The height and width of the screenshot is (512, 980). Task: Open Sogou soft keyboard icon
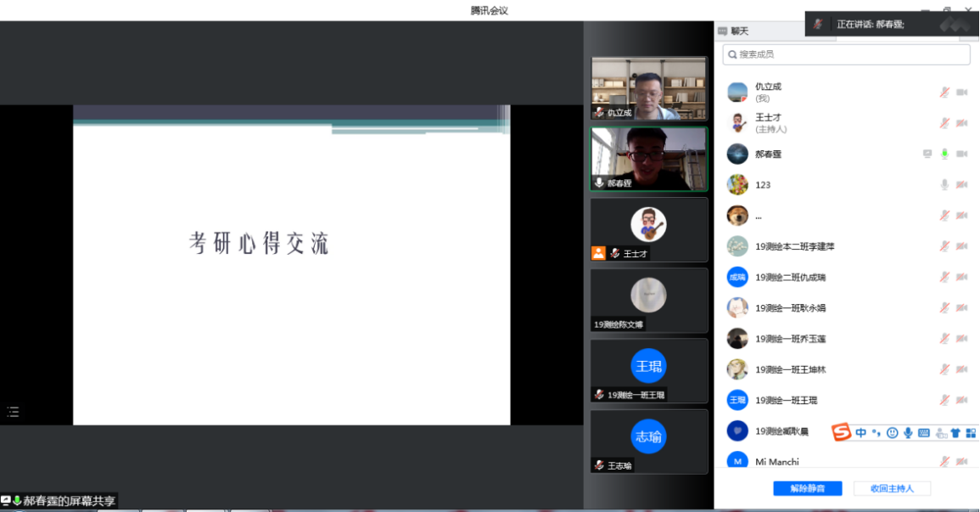pyautogui.click(x=924, y=433)
